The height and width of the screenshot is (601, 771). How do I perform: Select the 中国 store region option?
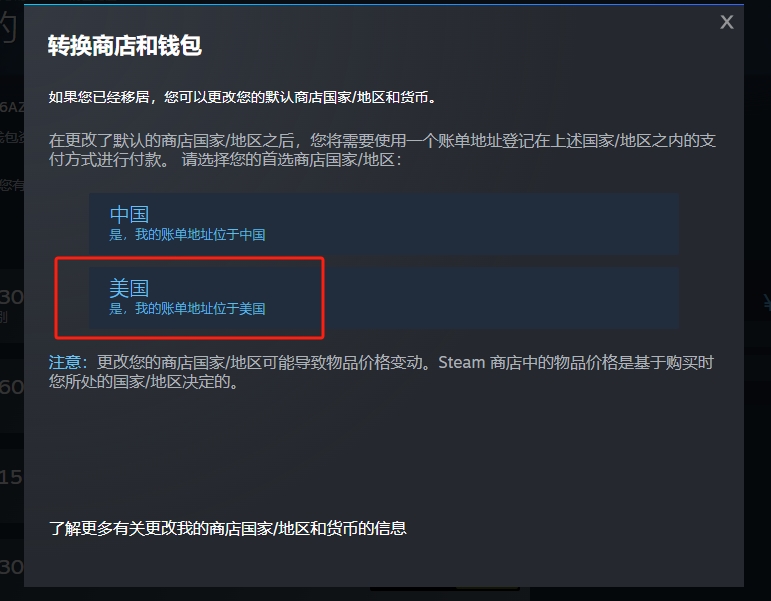pyautogui.click(x=384, y=224)
